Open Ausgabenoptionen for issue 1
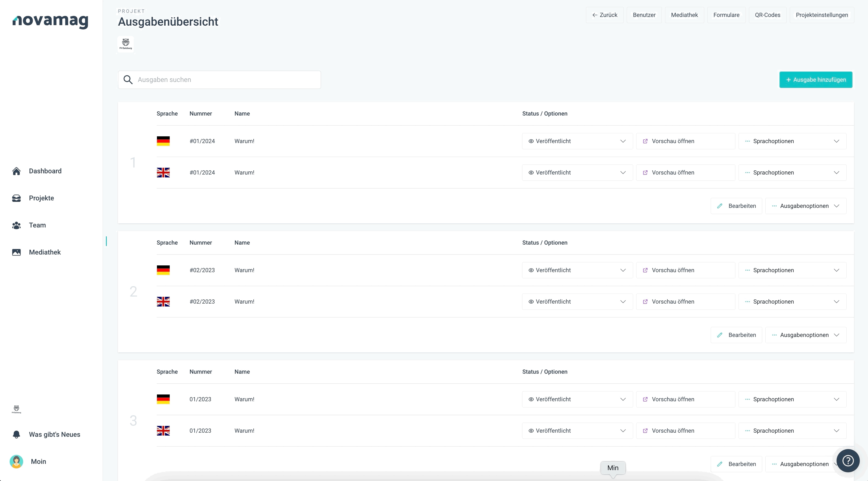The width and height of the screenshot is (868, 481). click(806, 206)
